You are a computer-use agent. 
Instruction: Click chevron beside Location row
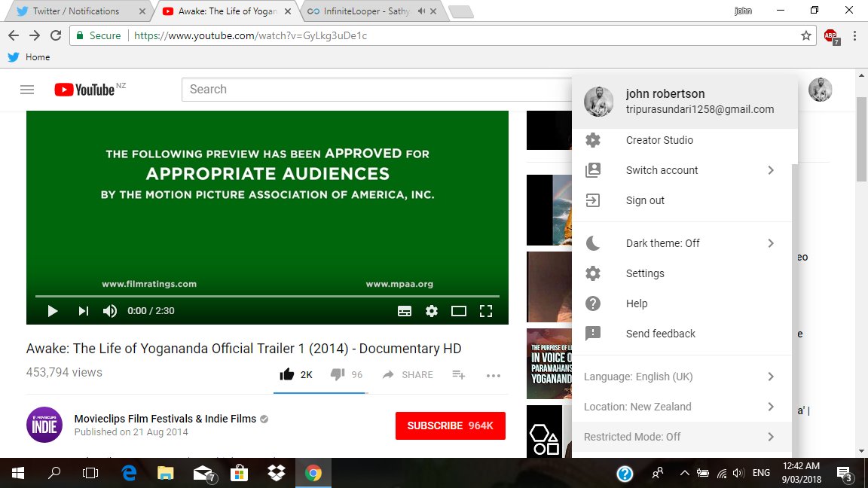coord(771,407)
